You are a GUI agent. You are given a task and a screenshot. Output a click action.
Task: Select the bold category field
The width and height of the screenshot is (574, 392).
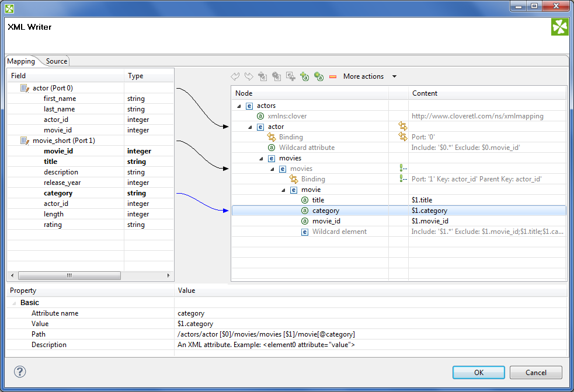(x=58, y=193)
